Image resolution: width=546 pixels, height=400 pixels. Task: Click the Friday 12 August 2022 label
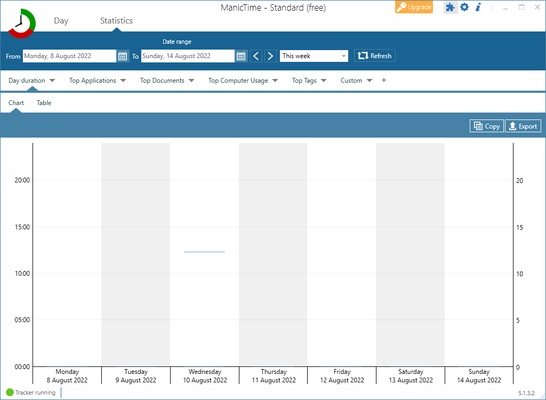(342, 376)
